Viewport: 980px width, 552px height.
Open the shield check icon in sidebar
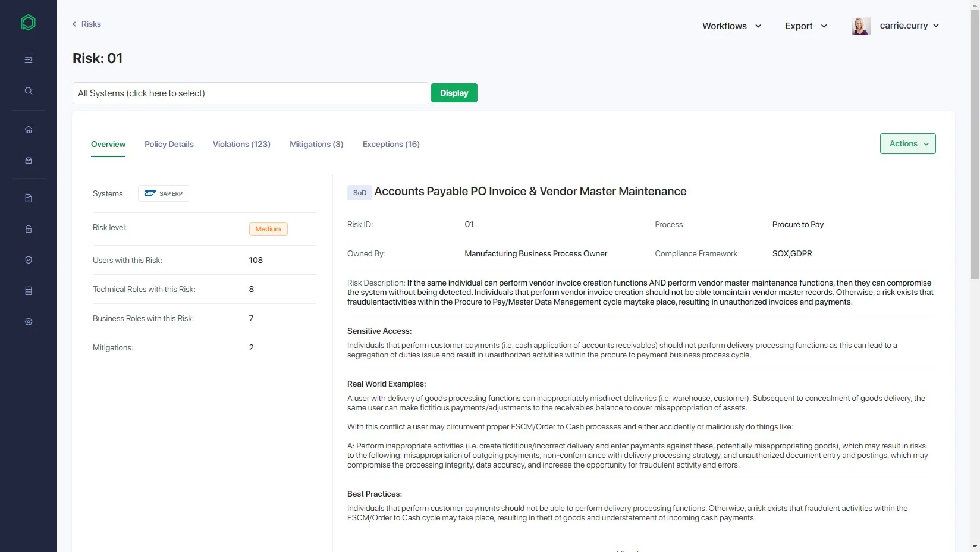(x=28, y=260)
